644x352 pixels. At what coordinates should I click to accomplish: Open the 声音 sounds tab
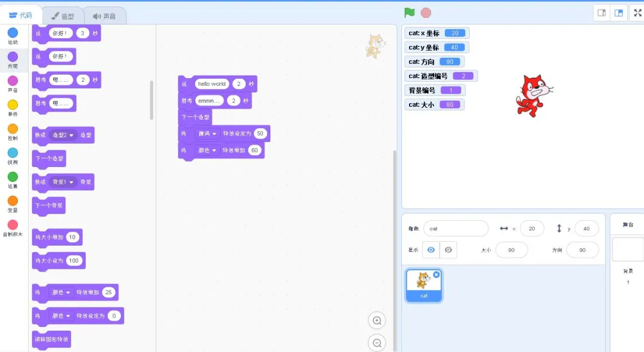105,16
